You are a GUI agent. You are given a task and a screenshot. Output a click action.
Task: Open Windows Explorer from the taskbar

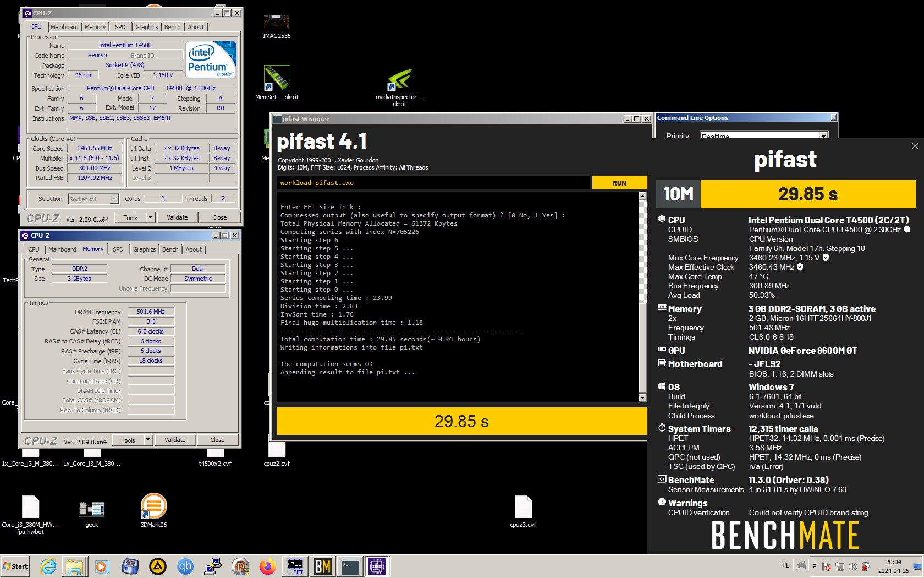[x=74, y=566]
